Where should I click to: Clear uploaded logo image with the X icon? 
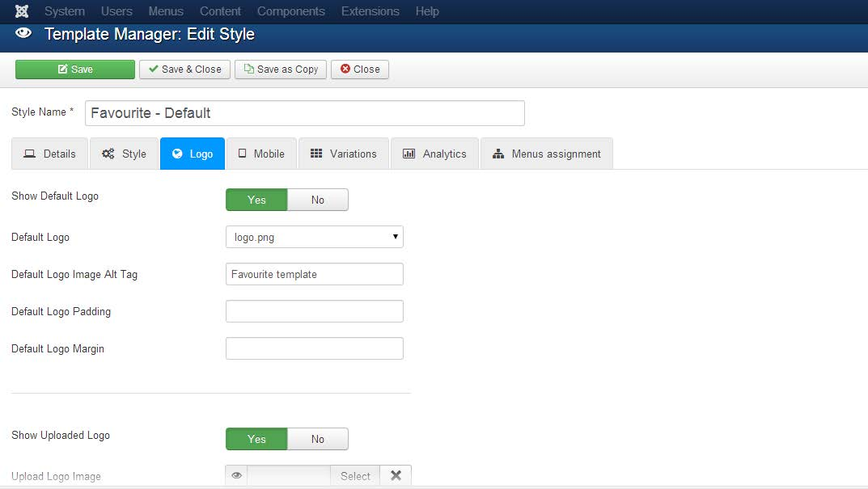(396, 476)
